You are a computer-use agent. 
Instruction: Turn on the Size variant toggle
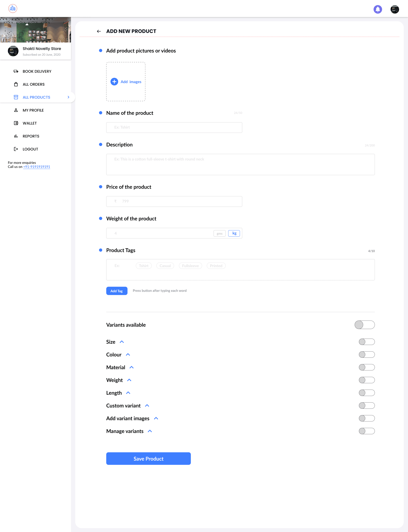tap(366, 342)
